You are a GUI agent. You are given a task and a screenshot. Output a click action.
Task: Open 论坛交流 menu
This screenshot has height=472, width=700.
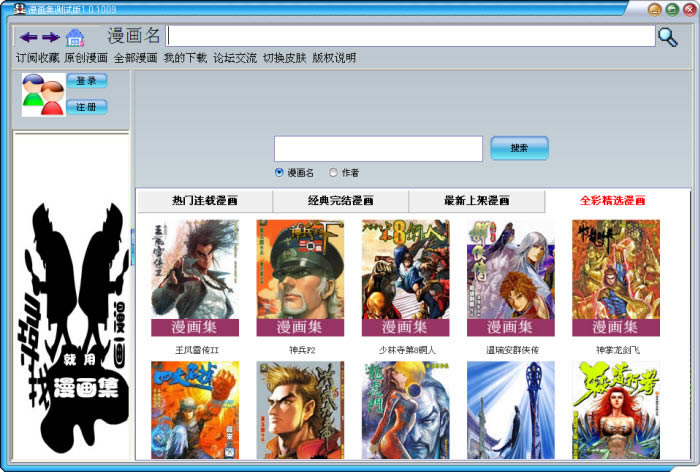235,58
